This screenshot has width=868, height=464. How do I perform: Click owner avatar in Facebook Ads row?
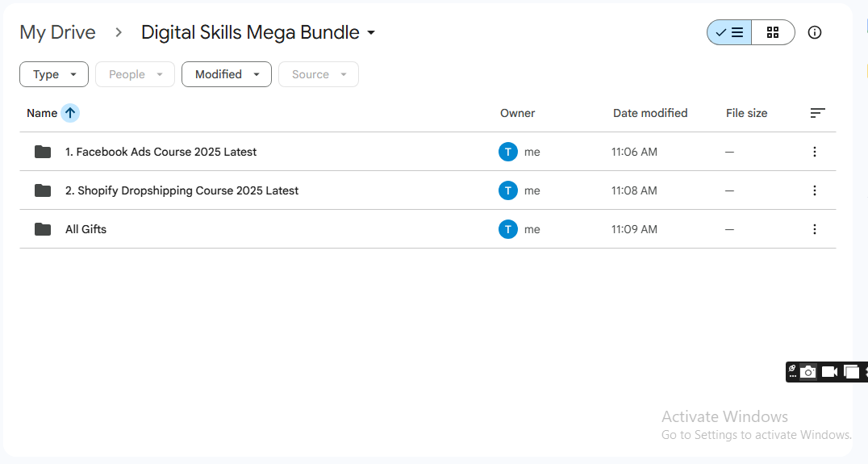[508, 152]
